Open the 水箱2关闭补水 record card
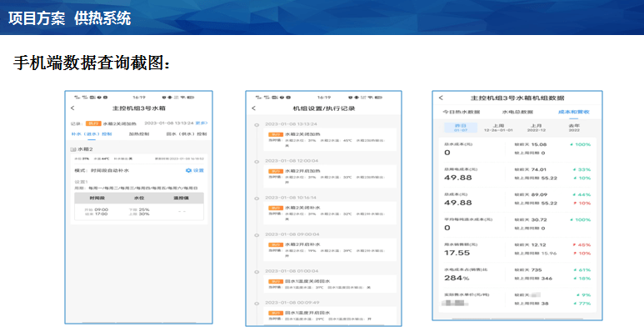 coord(331,213)
